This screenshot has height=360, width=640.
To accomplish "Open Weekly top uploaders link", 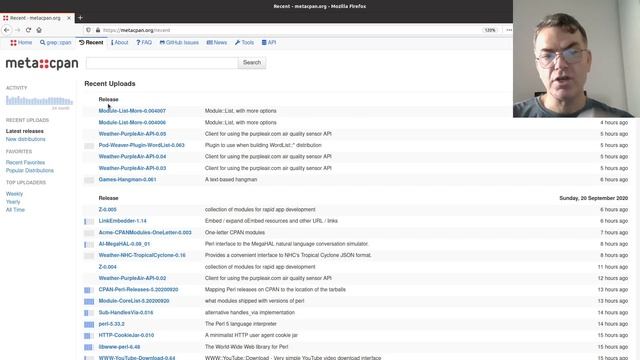I will coord(14,194).
